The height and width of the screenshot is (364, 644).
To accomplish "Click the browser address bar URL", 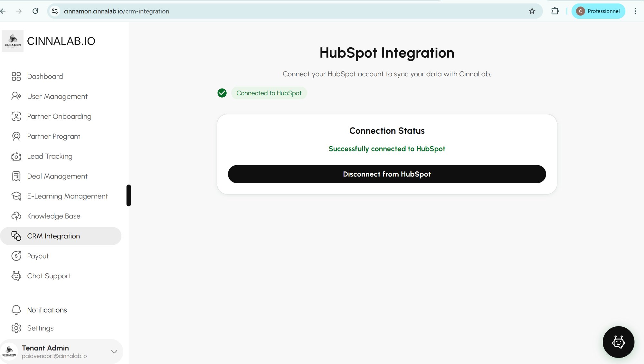I will [117, 11].
